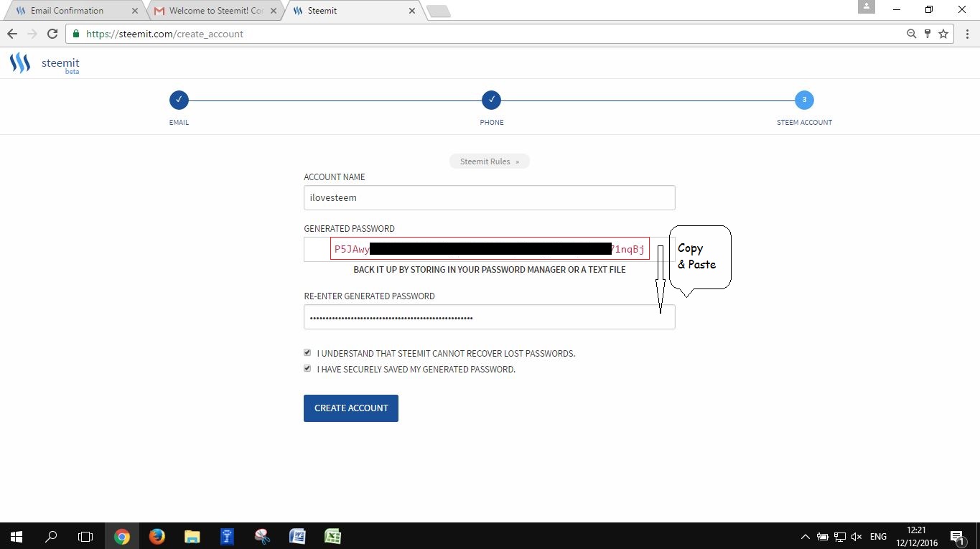Click the muted speaker volume icon
The height and width of the screenshot is (549, 980).
[x=856, y=536]
